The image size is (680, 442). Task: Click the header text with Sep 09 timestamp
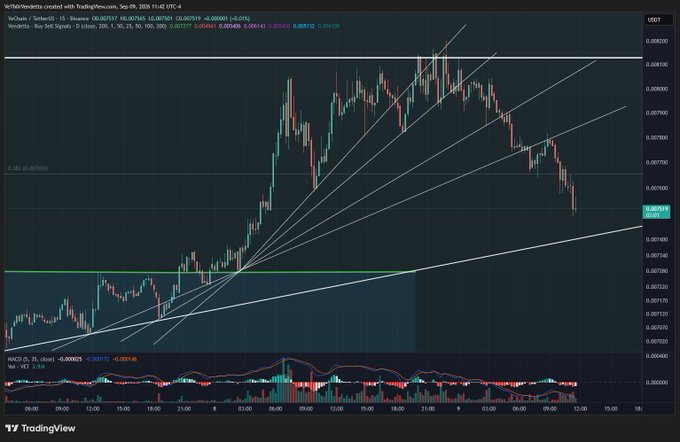pos(92,7)
